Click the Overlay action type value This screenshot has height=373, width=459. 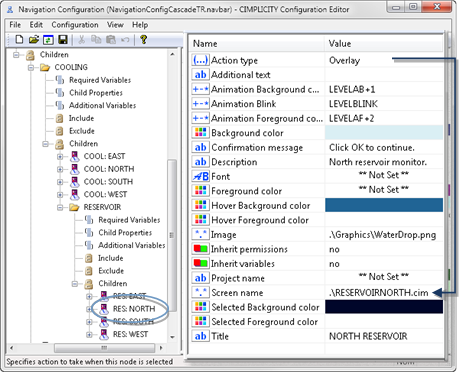[344, 60]
